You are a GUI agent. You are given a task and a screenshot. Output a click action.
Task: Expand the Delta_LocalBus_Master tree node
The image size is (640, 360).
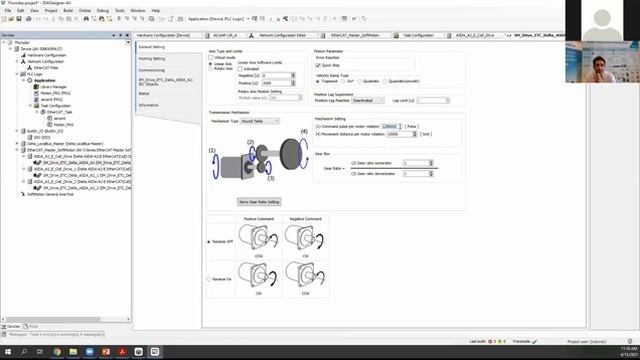17,144
